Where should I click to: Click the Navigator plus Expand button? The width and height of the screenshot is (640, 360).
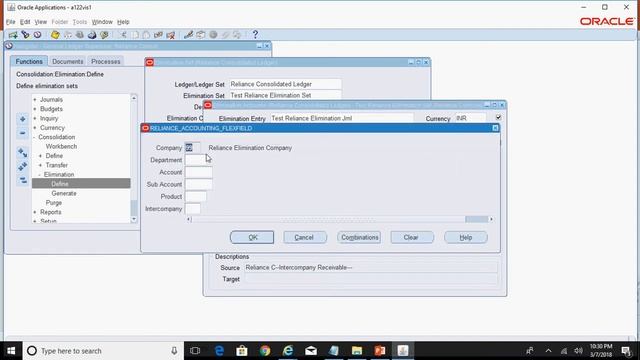click(22, 119)
